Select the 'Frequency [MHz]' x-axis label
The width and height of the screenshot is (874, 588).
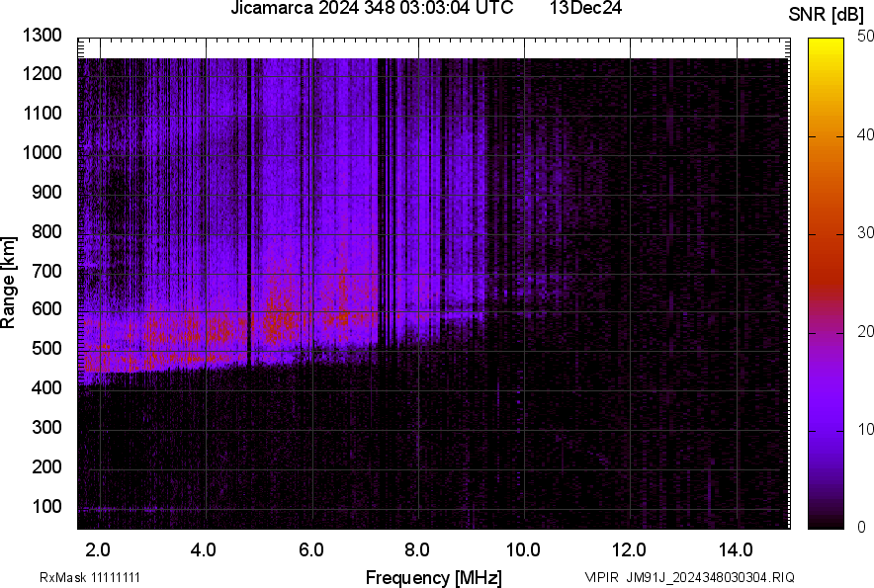click(x=433, y=577)
